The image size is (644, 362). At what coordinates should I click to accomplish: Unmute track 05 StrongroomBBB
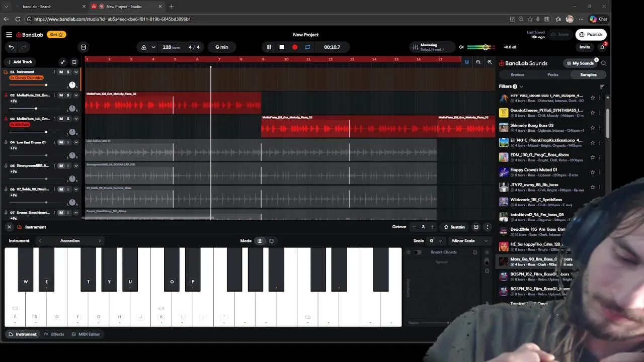tap(61, 165)
